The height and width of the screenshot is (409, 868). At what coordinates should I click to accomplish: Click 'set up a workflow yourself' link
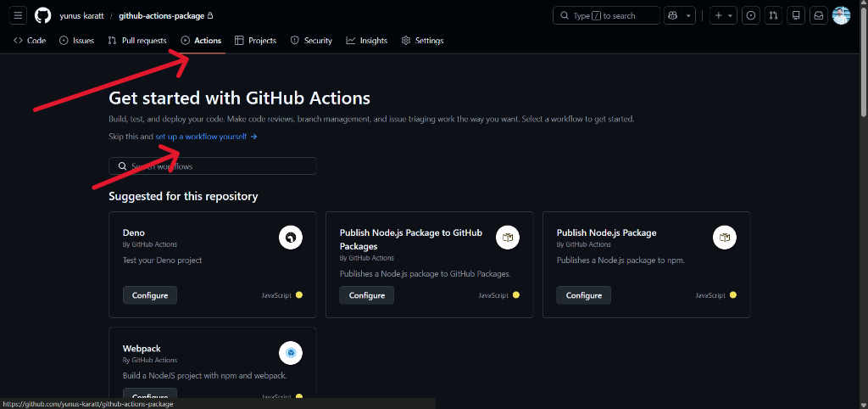[x=205, y=137]
